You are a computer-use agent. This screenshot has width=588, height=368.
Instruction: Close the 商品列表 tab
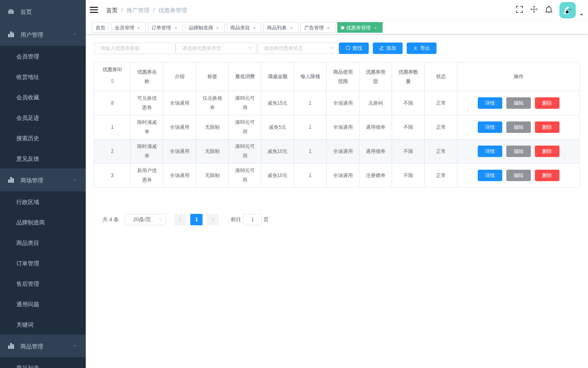pyautogui.click(x=292, y=28)
